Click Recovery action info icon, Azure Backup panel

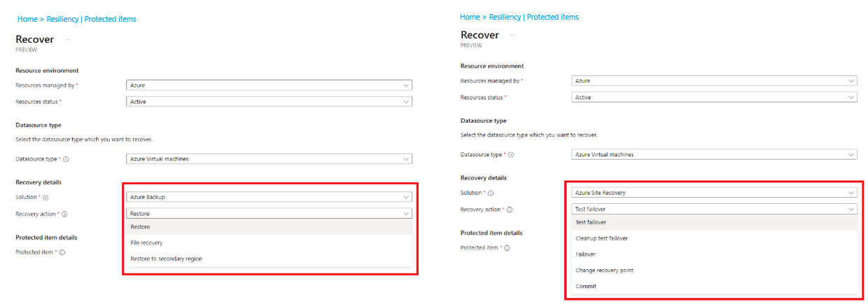point(64,214)
